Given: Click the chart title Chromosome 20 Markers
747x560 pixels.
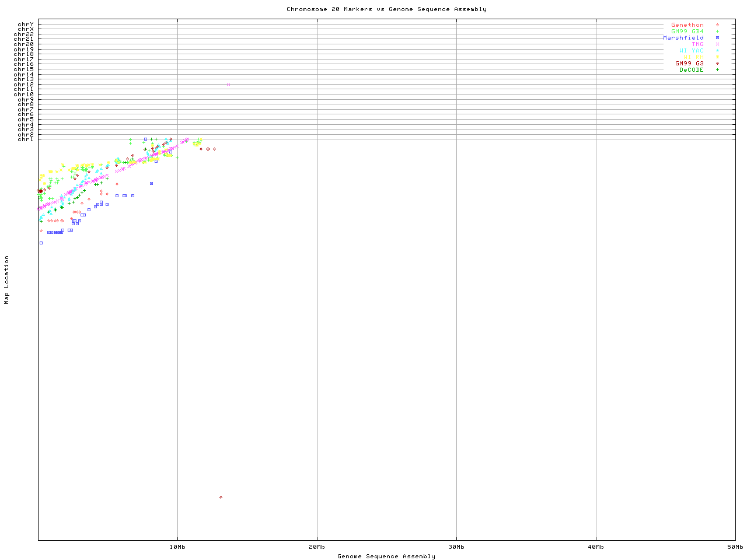Looking at the screenshot, I should [386, 9].
